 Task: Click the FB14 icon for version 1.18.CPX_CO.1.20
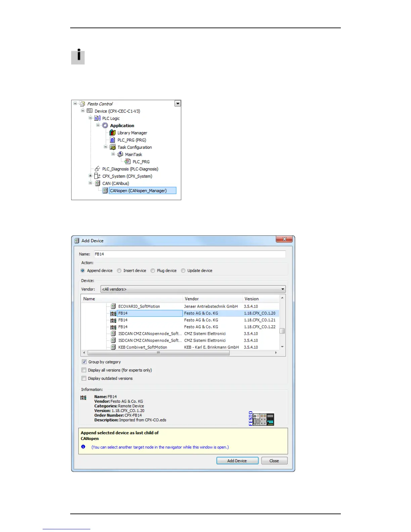(113, 313)
